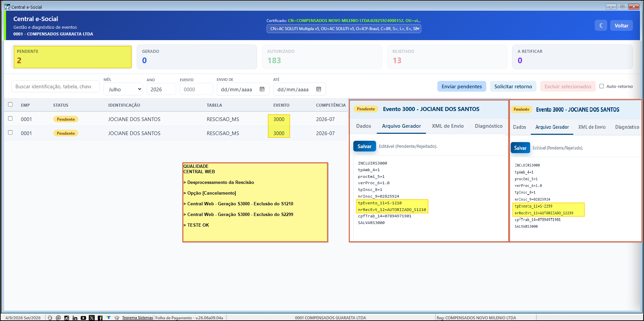Click Excluir selecionados button
The image size is (644, 321).
pyautogui.click(x=568, y=86)
